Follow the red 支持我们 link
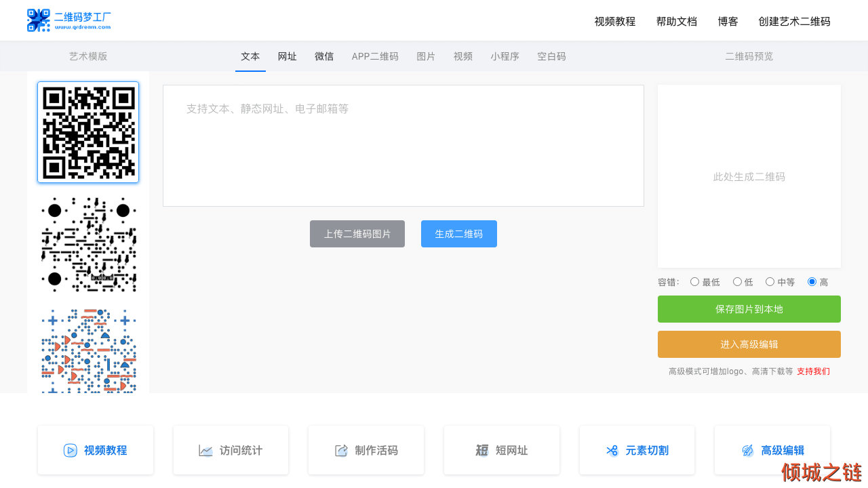The image size is (868, 488). pyautogui.click(x=813, y=371)
